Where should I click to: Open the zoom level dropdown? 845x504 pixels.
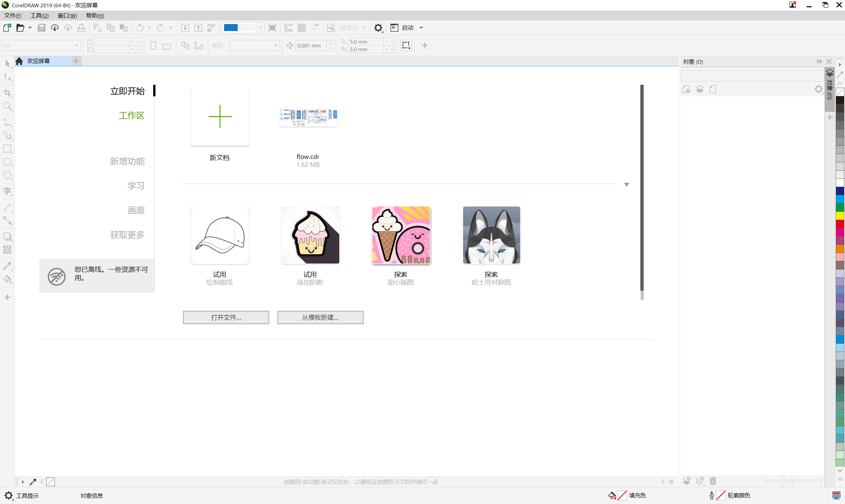[x=260, y=28]
